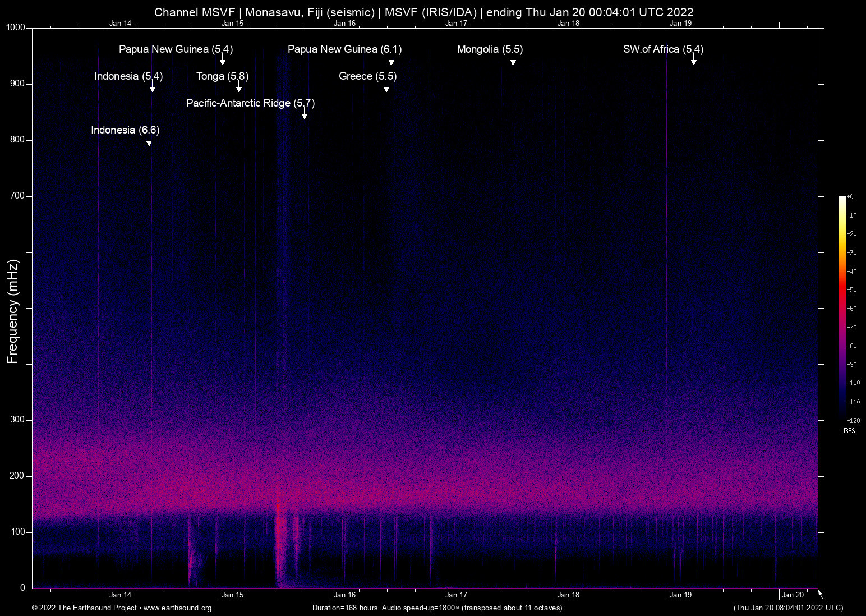Click the Jan 16 tick label on bottom axis

tap(344, 595)
